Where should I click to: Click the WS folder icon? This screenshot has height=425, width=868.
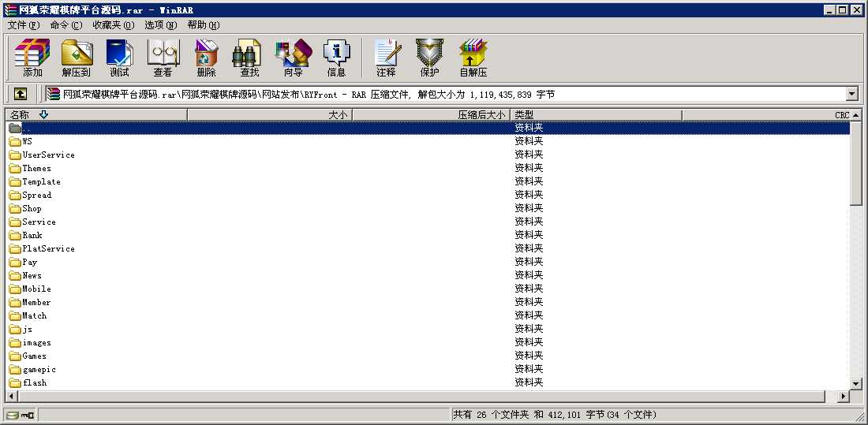(x=15, y=142)
